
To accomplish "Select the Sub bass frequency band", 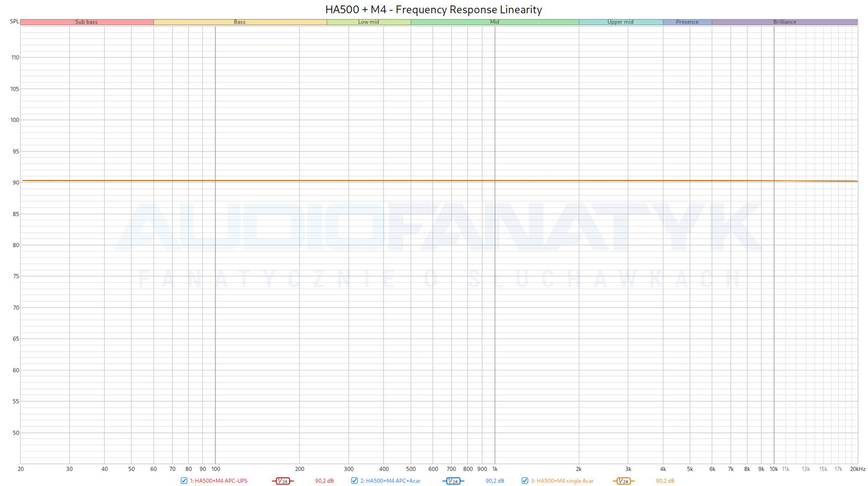I will coord(87,22).
